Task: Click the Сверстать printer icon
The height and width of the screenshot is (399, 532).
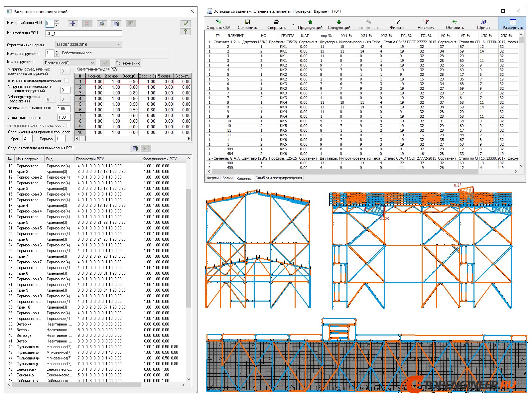Action: click(276, 23)
